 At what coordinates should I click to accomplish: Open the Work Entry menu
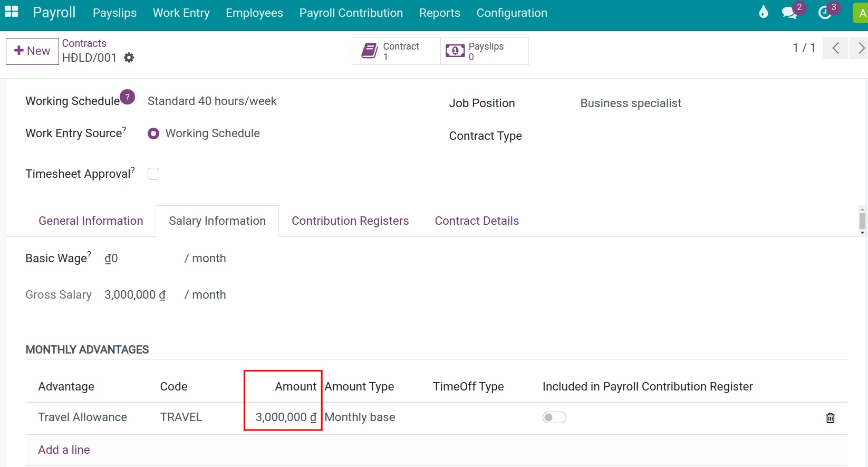(181, 13)
